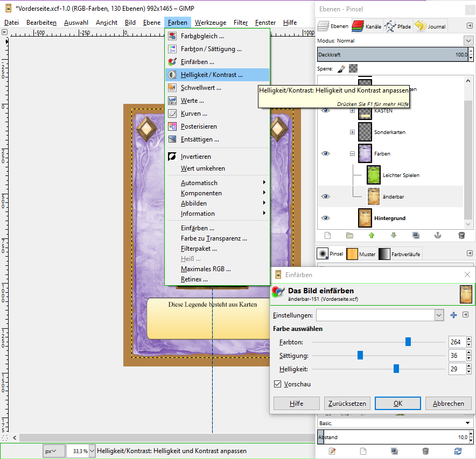Collapse the Farben layer group
476x459 pixels.
click(x=352, y=153)
